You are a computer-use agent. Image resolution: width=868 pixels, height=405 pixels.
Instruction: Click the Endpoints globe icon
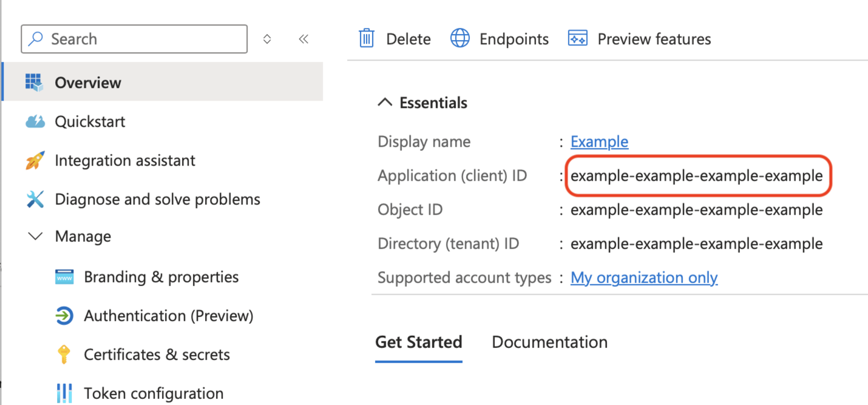(460, 38)
